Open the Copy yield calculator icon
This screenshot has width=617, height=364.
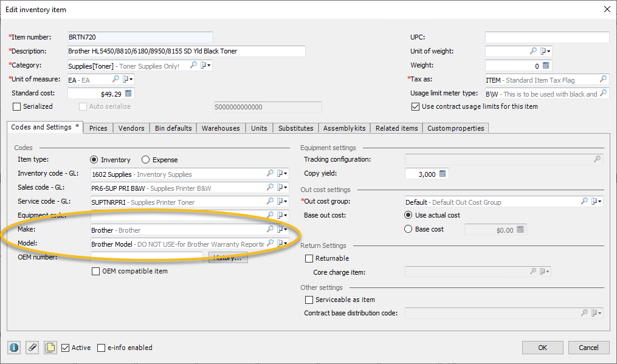(x=443, y=174)
